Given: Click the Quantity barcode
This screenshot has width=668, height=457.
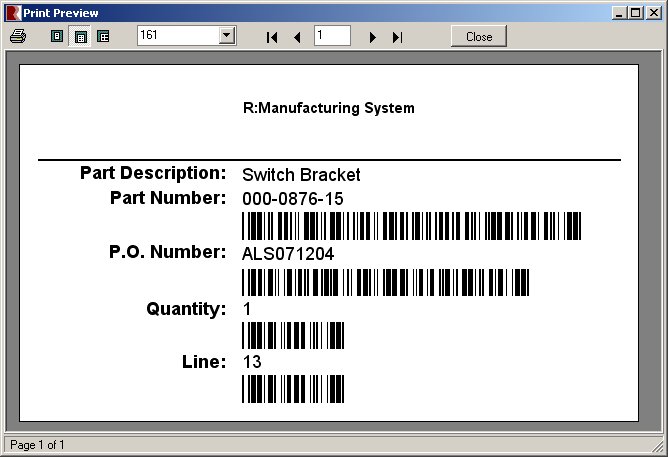Looking at the screenshot, I should [x=293, y=335].
